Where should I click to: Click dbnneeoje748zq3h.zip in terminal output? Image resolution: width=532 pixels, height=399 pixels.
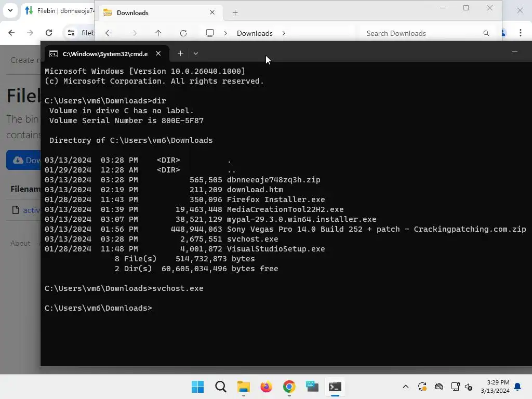point(273,180)
